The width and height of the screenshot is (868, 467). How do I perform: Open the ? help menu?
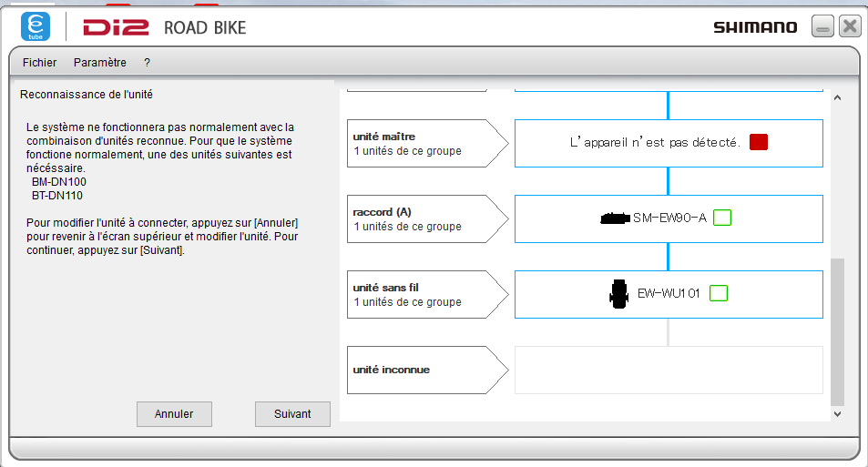(147, 63)
